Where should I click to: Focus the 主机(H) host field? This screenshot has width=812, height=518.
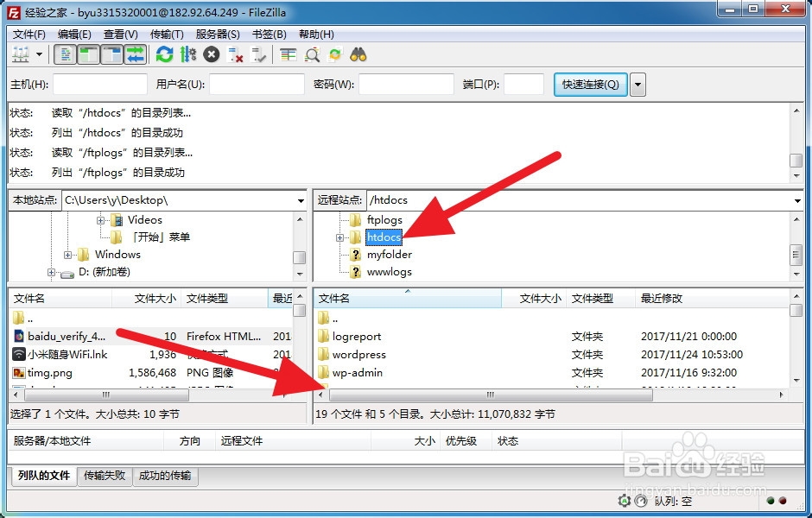click(100, 85)
